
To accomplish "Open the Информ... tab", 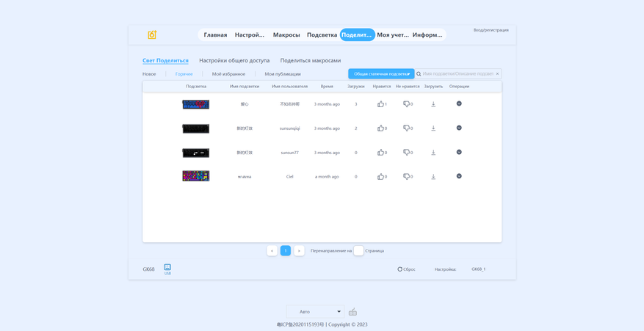I will coord(427,35).
